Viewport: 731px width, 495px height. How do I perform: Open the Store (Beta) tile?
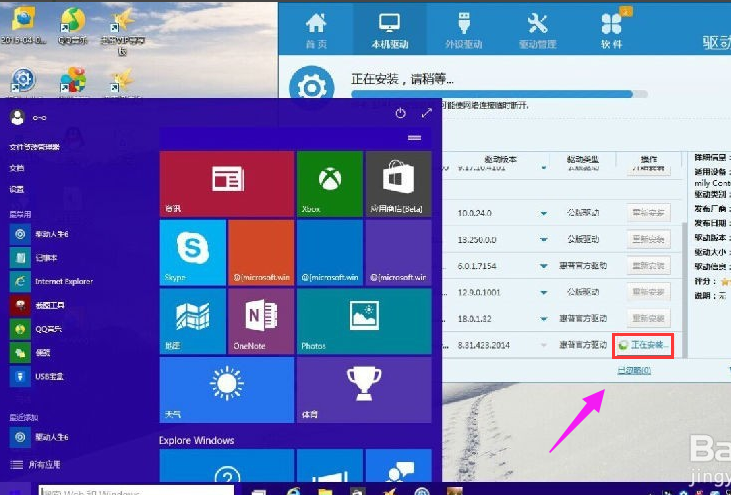(x=398, y=184)
